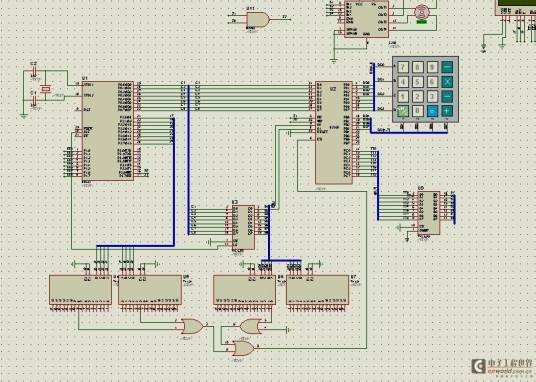
Task: Select the AND gate at top center
Action: 257,20
